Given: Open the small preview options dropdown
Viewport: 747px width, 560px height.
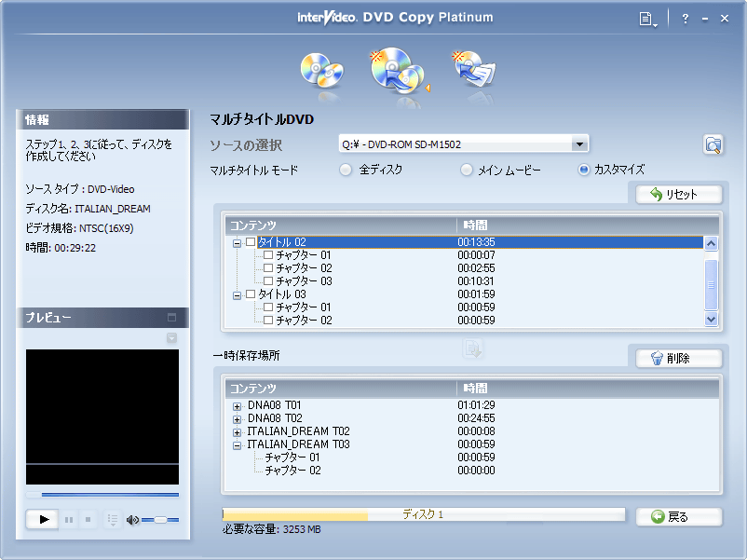Looking at the screenshot, I should [172, 338].
